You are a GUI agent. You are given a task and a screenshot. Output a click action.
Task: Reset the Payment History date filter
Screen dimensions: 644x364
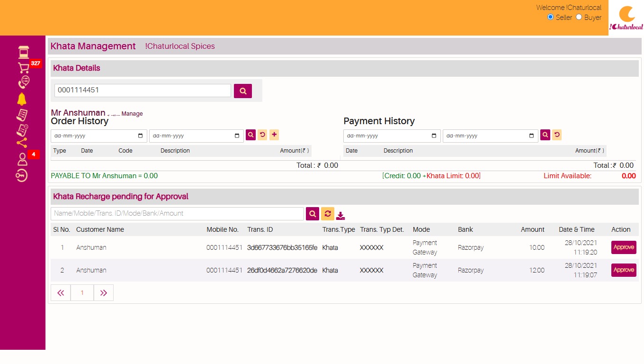pos(557,135)
